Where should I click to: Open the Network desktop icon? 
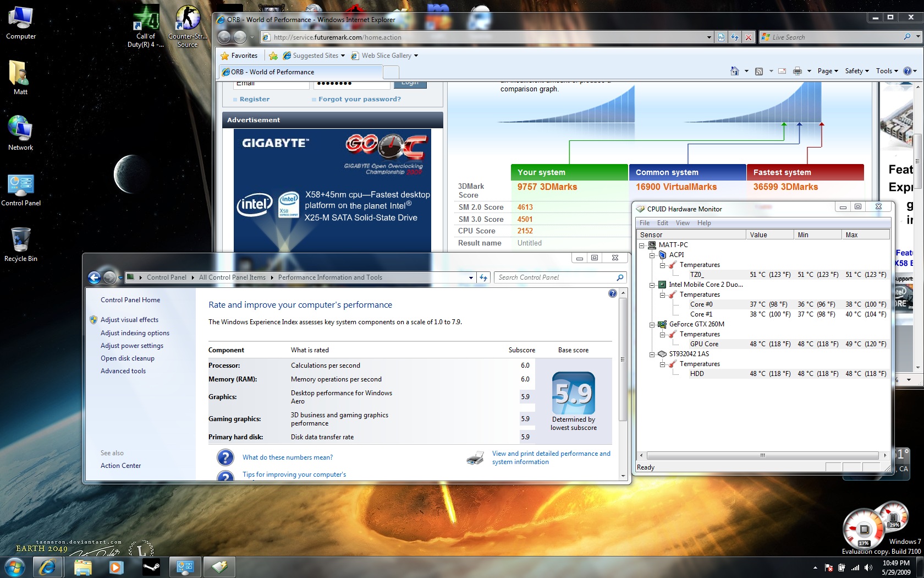tap(20, 133)
